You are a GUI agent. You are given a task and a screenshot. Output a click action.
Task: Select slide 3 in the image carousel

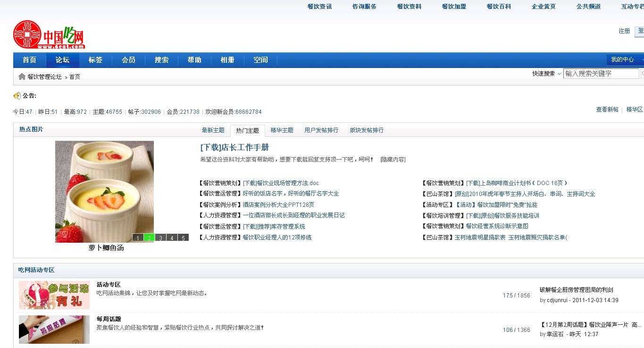tap(160, 238)
